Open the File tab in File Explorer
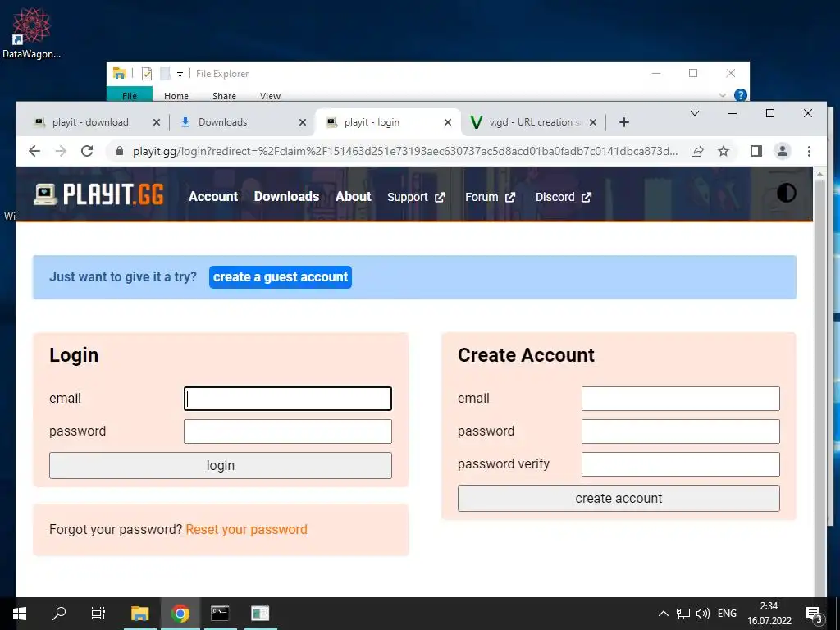The image size is (840, 630). pyautogui.click(x=130, y=95)
